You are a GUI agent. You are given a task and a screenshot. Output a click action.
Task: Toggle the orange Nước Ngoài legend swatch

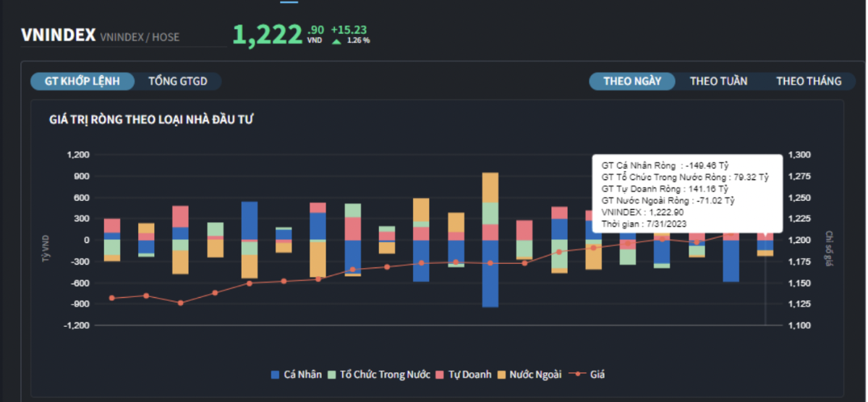click(501, 375)
